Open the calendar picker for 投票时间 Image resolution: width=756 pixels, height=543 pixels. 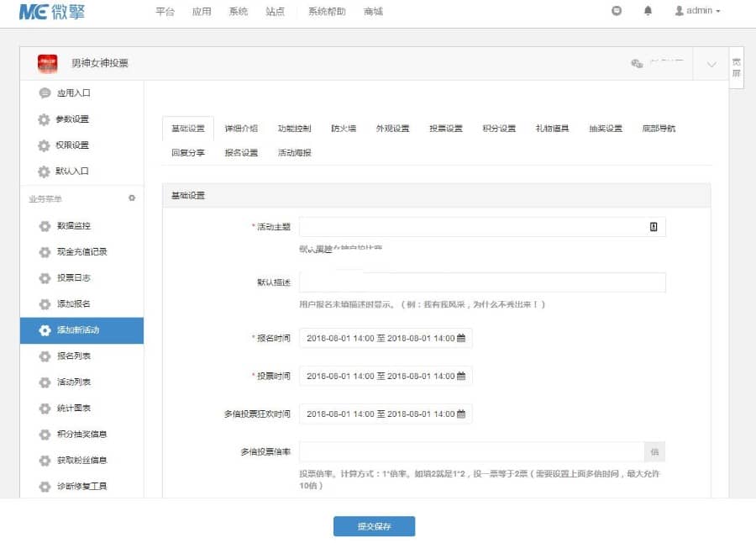(461, 376)
